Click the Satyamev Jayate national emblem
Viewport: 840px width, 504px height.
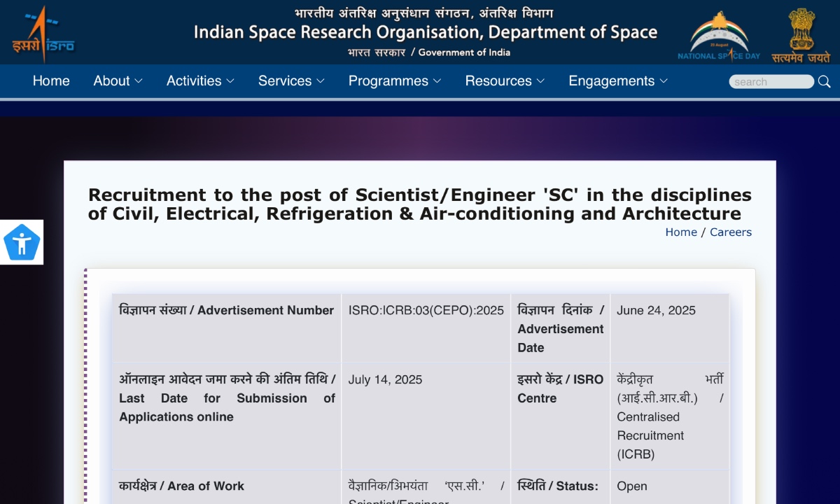click(802, 33)
